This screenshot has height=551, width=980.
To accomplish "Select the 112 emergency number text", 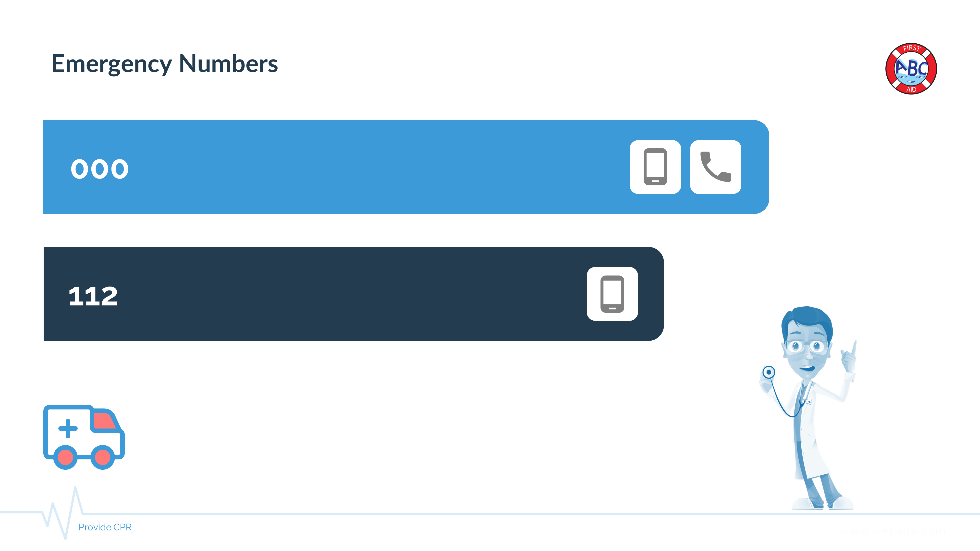I will pos(93,296).
